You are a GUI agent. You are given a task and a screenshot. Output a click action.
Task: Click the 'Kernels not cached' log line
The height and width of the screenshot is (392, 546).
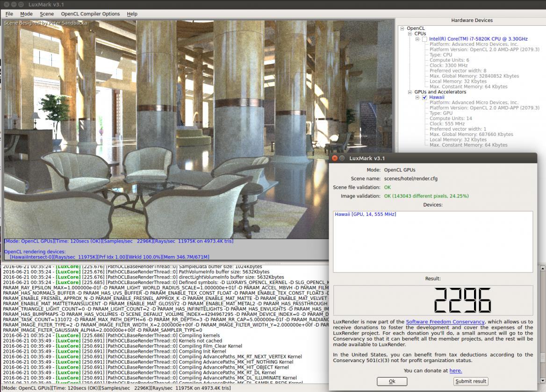pos(113,341)
